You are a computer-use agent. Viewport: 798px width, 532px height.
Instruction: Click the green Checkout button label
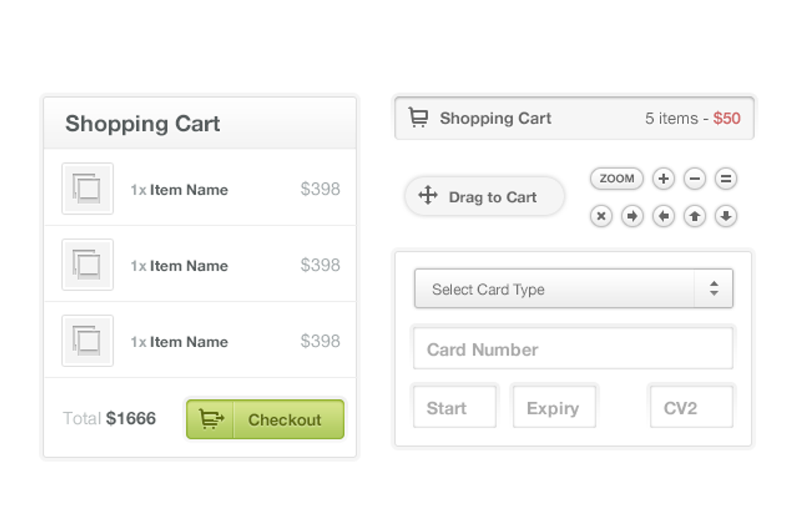click(x=285, y=420)
